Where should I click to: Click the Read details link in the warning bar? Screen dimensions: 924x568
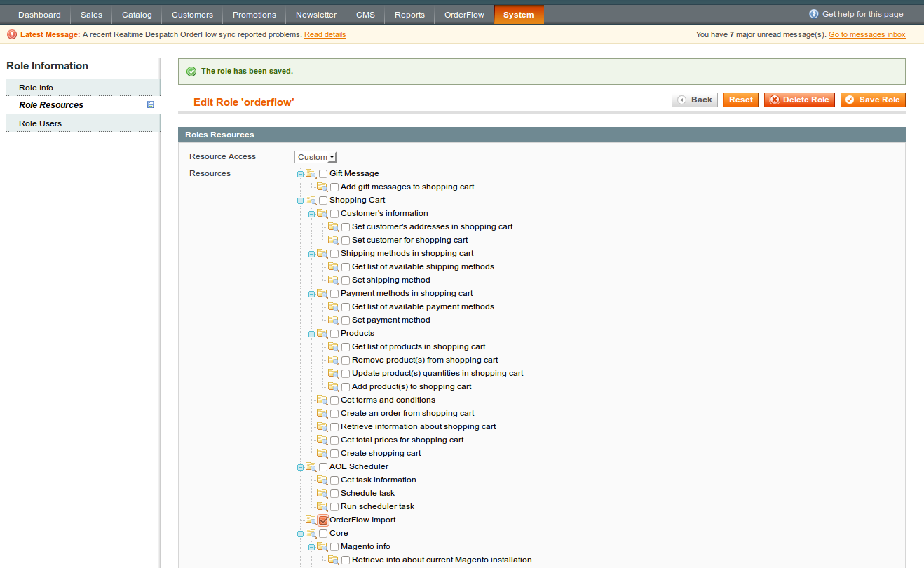pyautogui.click(x=325, y=34)
